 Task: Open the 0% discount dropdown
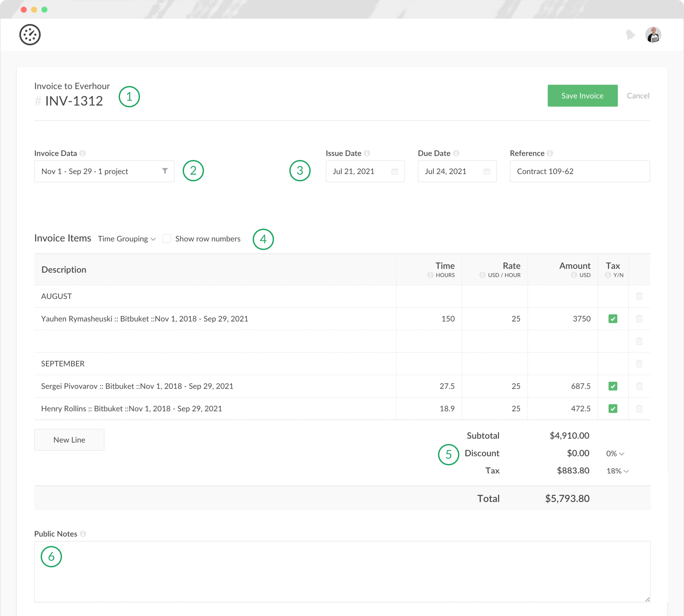pyautogui.click(x=615, y=454)
